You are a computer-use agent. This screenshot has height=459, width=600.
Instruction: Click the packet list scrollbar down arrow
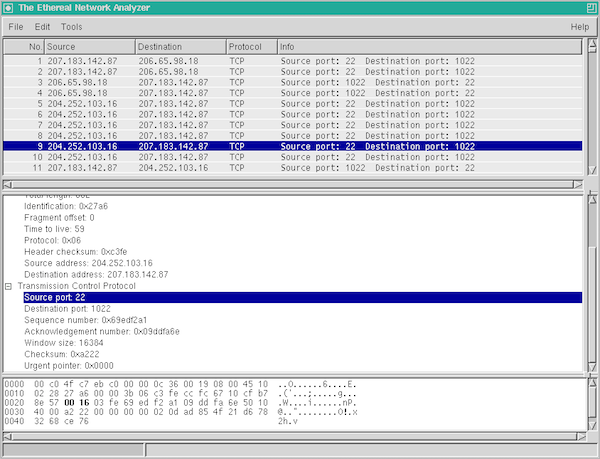592,171
